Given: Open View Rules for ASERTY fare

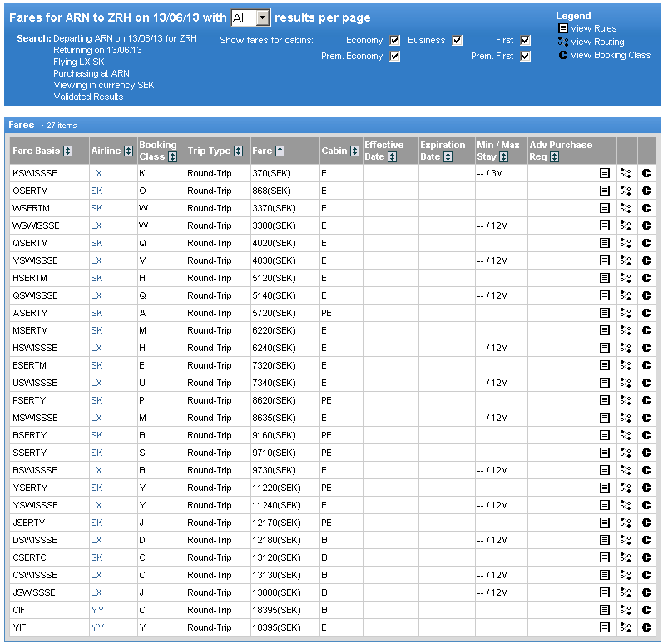Looking at the screenshot, I should pos(605,313).
